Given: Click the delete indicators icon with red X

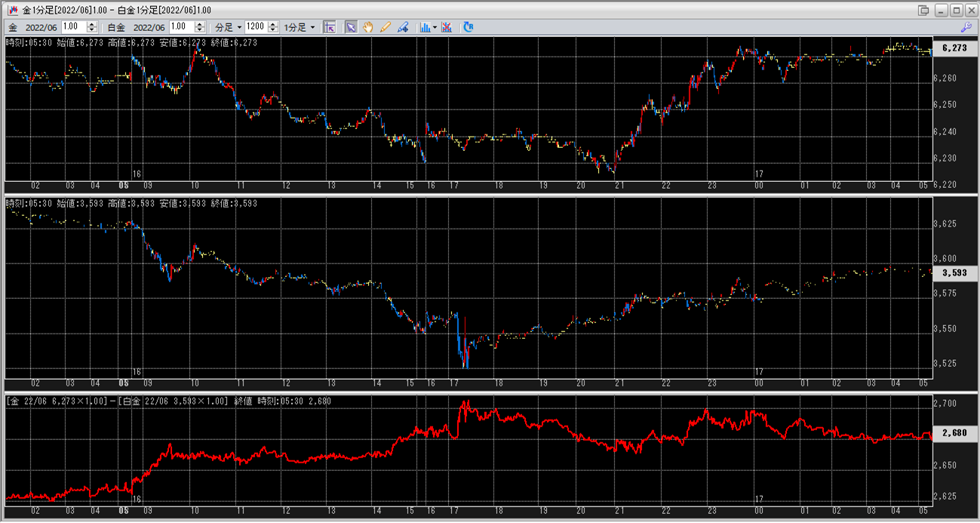Looking at the screenshot, I should (447, 27).
